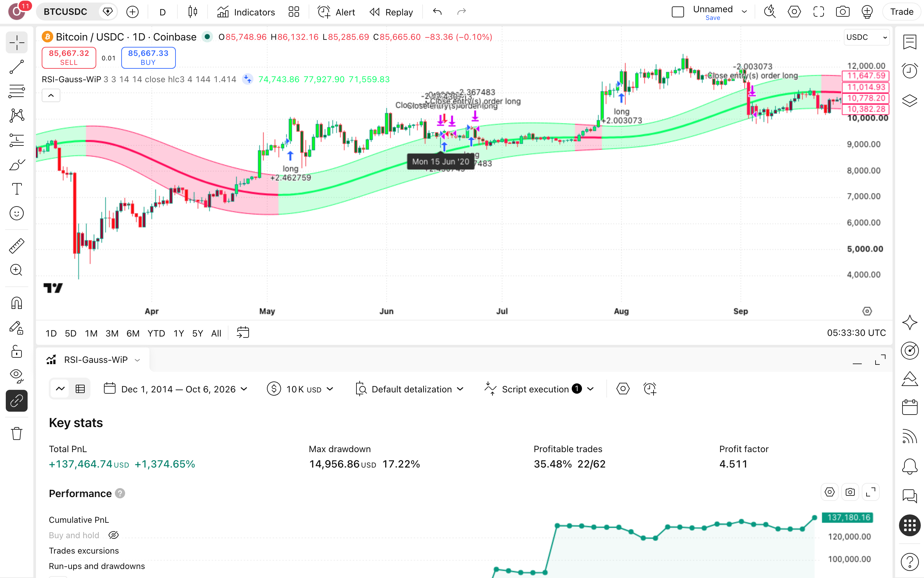Open go-to-date calendar next to All

click(x=243, y=333)
